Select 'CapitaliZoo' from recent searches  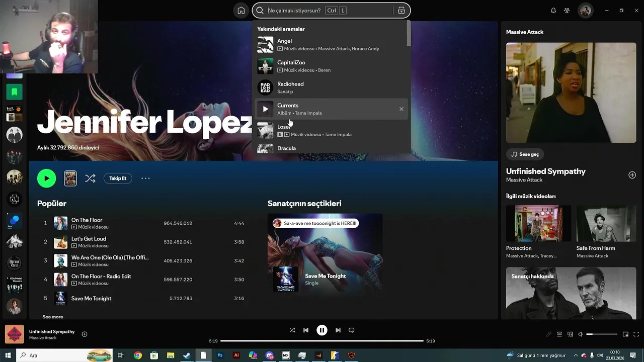point(332,66)
